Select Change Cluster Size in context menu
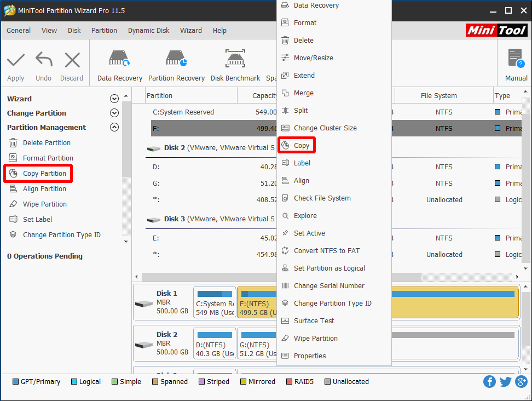 [334, 128]
